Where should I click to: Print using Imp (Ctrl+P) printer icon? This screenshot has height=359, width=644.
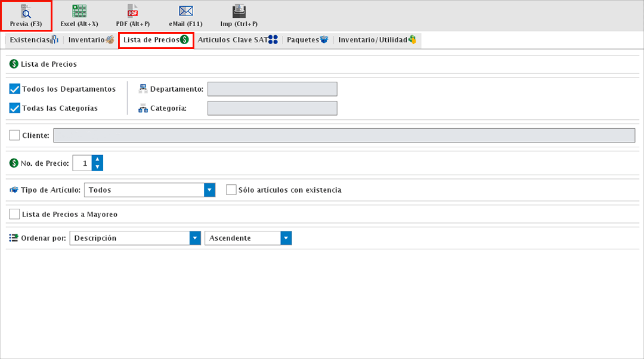coord(239,11)
